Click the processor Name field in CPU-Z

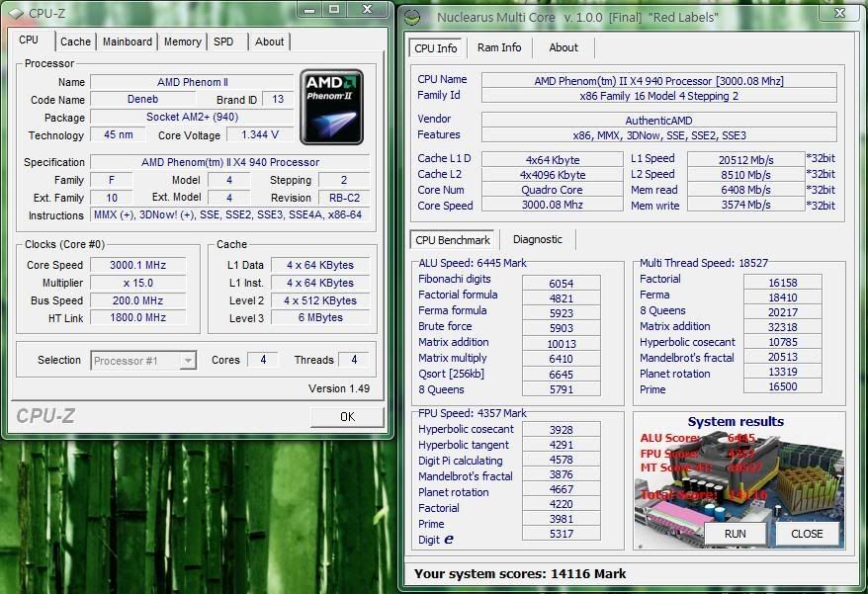point(192,82)
